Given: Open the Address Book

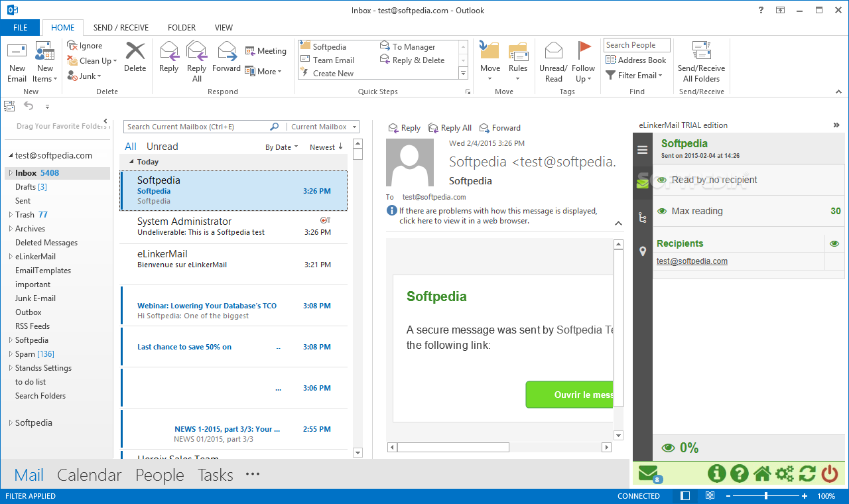Looking at the screenshot, I should [635, 60].
